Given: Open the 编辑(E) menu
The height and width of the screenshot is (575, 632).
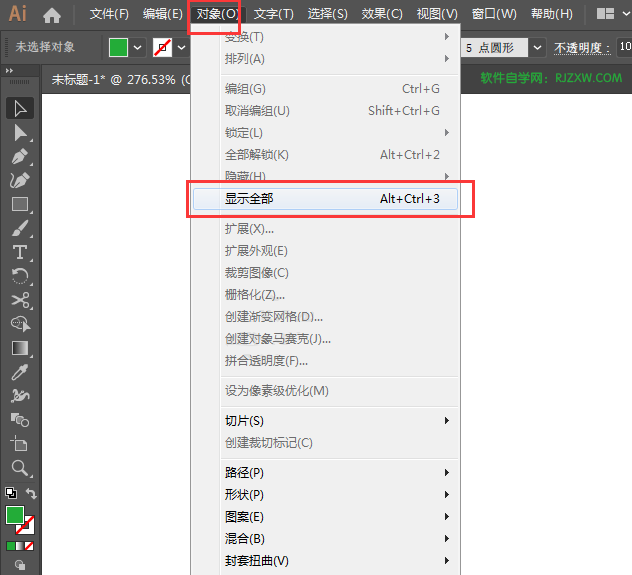Looking at the screenshot, I should [x=162, y=14].
